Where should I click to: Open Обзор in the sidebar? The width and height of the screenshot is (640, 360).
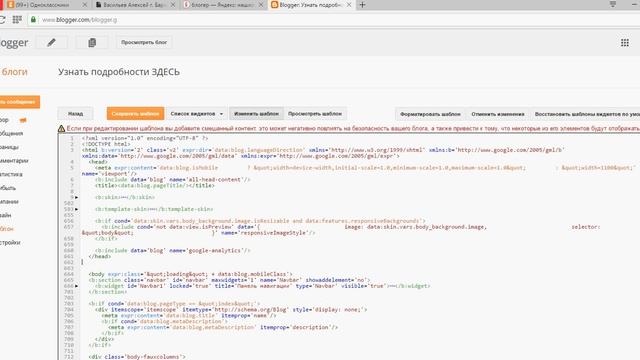(x=4, y=120)
